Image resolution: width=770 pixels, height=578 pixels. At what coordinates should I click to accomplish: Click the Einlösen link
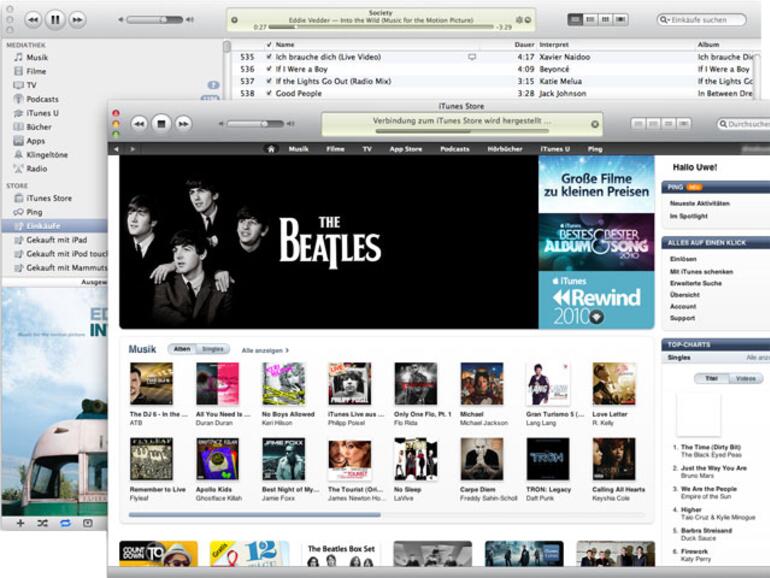(683, 259)
